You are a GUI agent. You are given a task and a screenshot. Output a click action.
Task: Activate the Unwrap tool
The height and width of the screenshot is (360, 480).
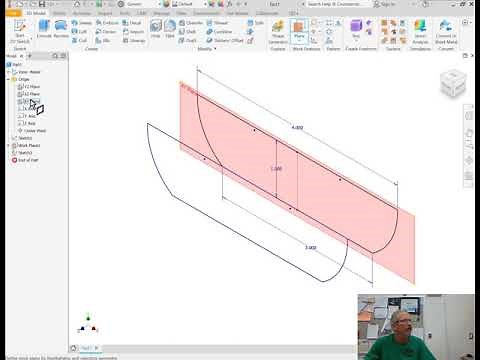point(134,40)
